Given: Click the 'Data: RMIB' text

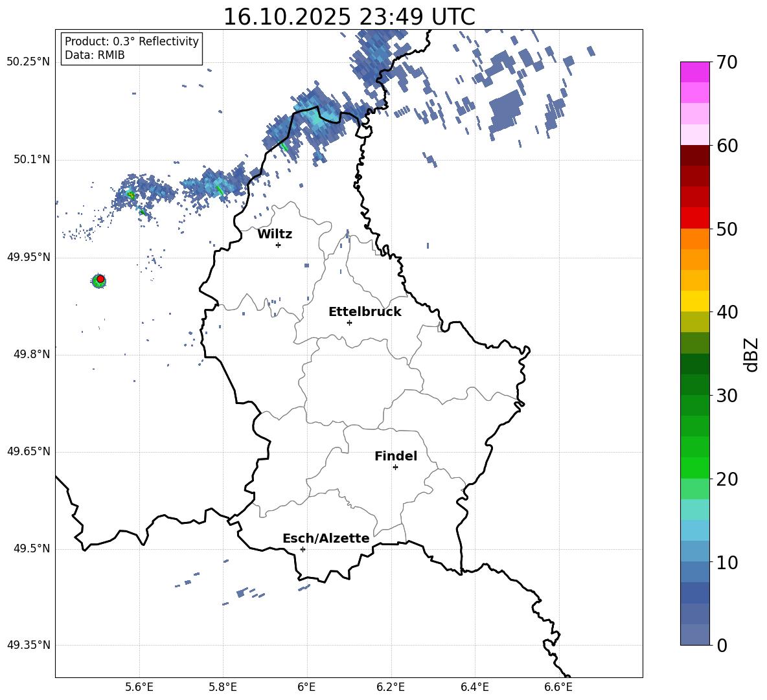Looking at the screenshot, I should point(95,55).
